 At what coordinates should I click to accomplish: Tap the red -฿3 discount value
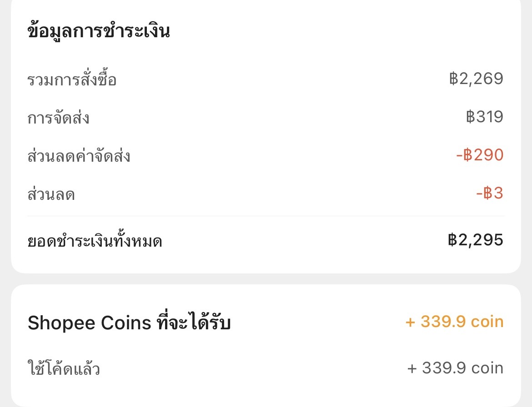click(490, 194)
